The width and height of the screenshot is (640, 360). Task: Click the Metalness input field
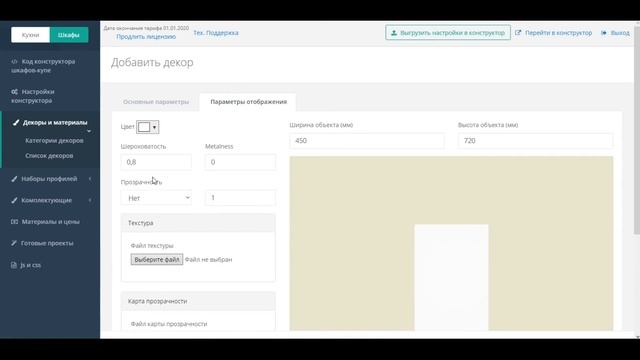pyautogui.click(x=240, y=162)
